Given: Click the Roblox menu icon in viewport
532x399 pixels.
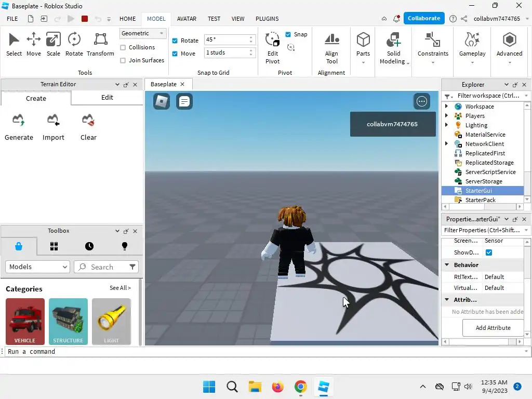Looking at the screenshot, I should tap(162, 101).
